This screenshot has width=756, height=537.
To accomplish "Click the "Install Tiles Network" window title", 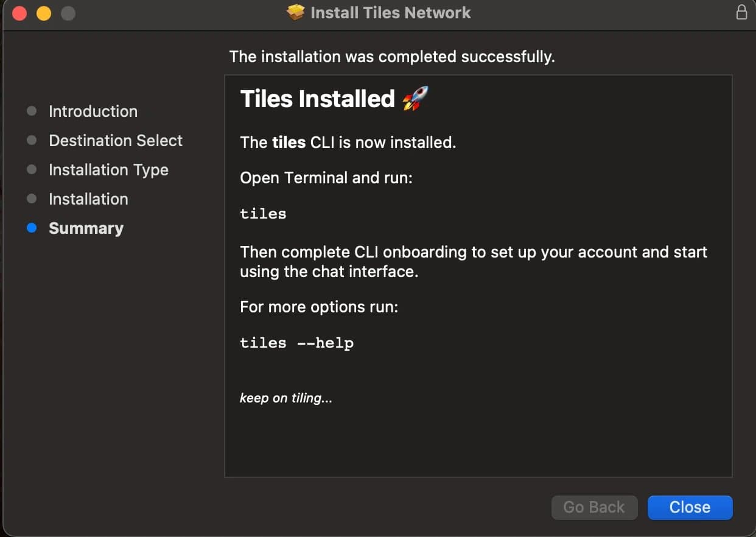I will 390,13.
